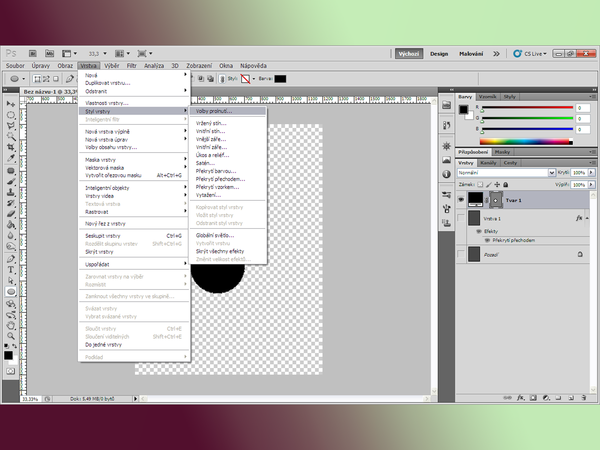
Task: Select the Lasso tool
Action: click(x=11, y=125)
